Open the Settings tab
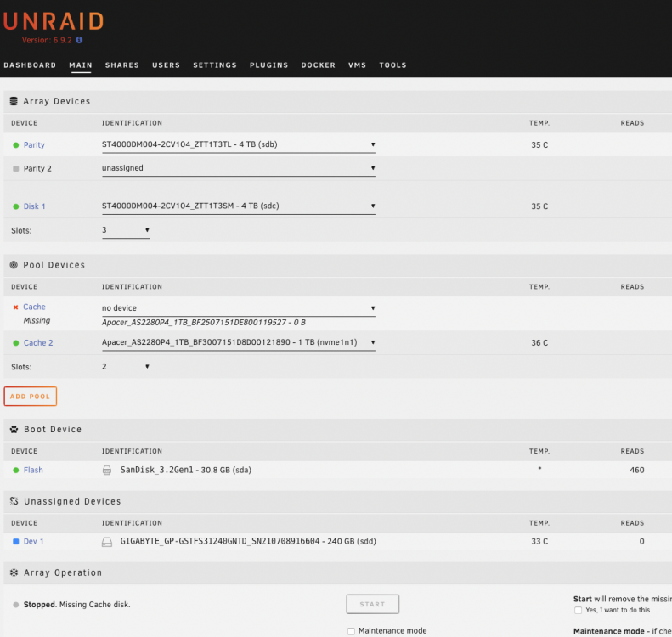Viewport: 672px width, 637px height. (215, 65)
